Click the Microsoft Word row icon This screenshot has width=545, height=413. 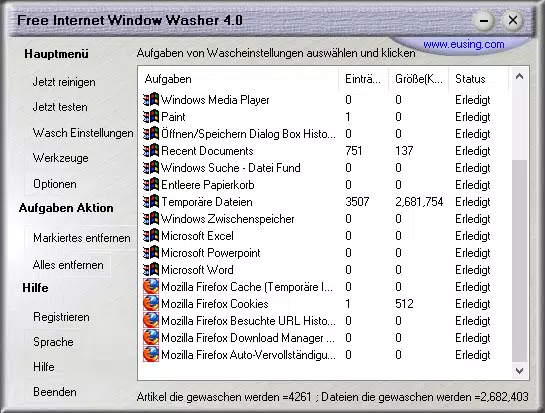151,270
